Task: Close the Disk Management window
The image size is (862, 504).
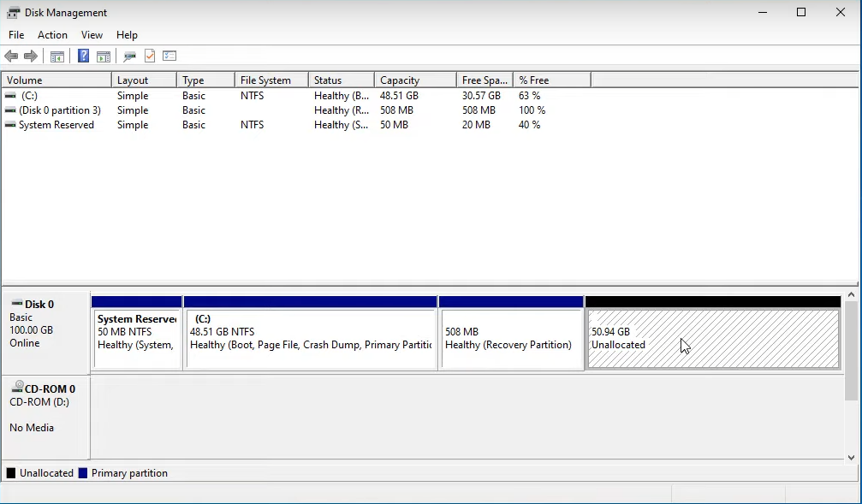Action: (x=840, y=12)
